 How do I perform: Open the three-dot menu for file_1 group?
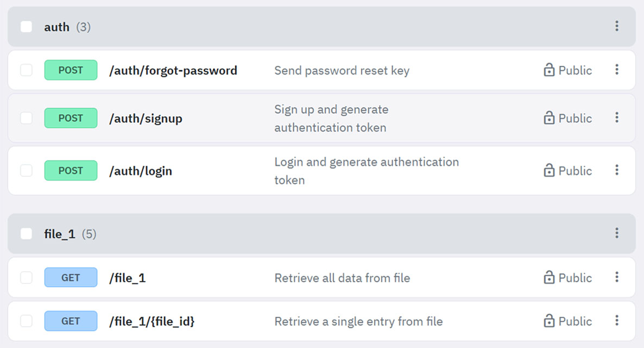click(x=617, y=234)
